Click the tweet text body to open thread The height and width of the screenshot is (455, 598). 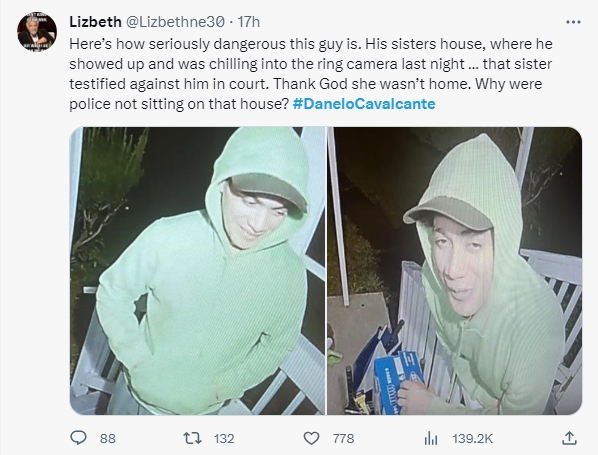pos(311,74)
